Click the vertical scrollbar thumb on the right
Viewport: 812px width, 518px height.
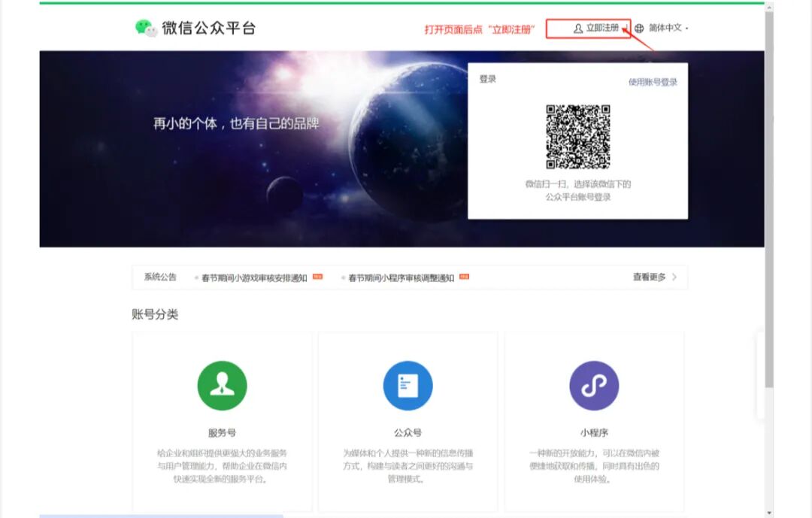click(769, 199)
